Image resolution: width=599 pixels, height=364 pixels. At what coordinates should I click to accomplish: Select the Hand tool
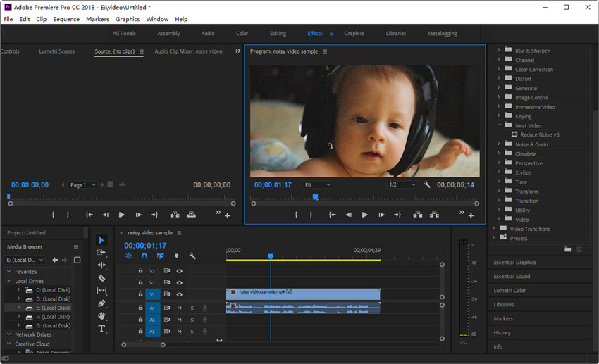pos(101,316)
